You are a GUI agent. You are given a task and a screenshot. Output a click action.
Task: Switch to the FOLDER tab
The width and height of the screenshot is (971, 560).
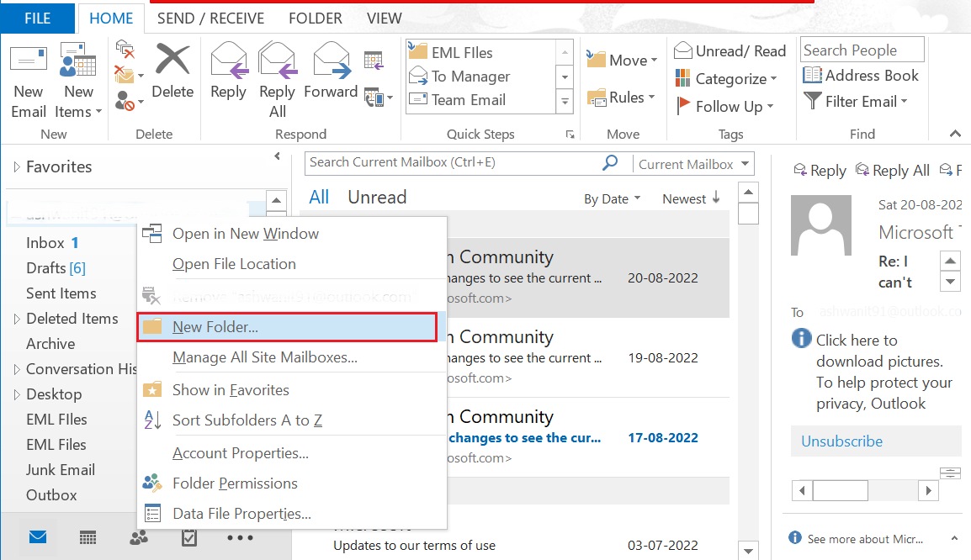click(x=316, y=18)
